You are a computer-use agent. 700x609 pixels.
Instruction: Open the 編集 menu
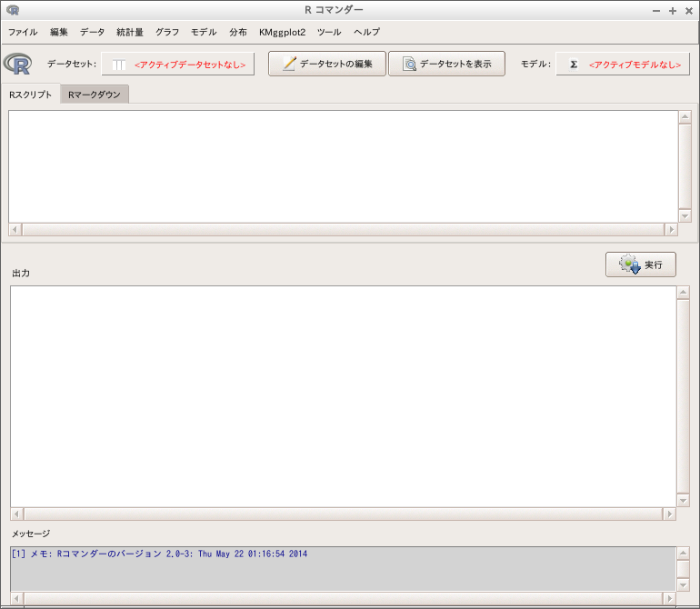click(58, 32)
